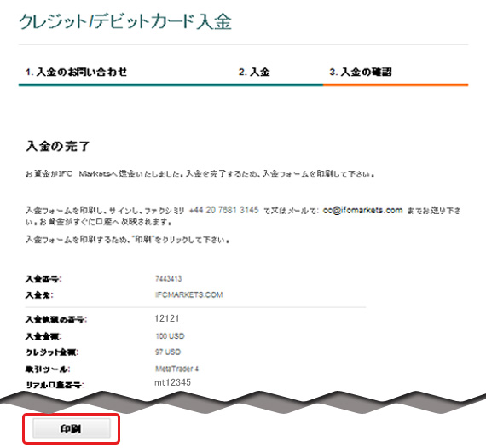Click the fax number +44 20 7681 3145
This screenshot has height=448, width=486.
pyautogui.click(x=223, y=210)
